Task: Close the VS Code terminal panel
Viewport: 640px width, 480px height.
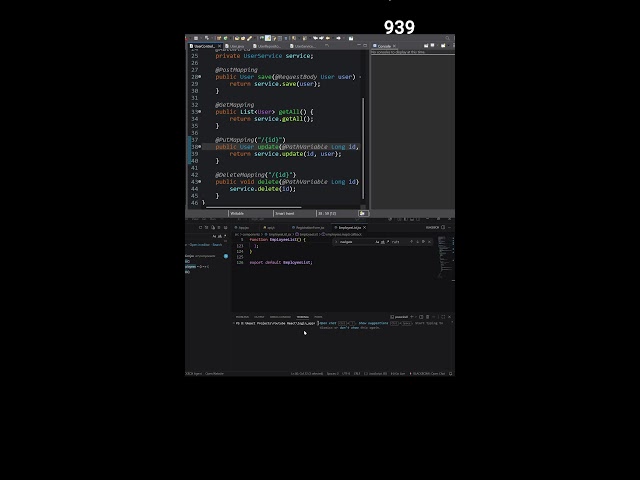Action: coord(449,317)
